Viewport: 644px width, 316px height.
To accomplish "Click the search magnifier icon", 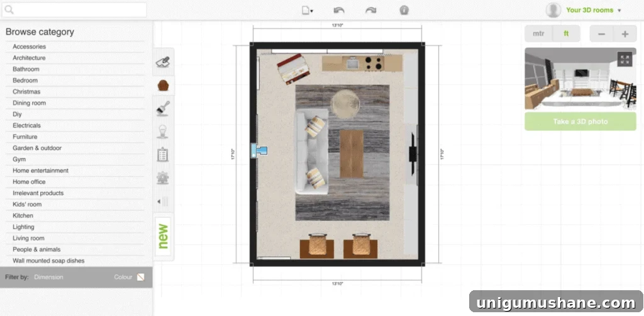I will click(9, 10).
